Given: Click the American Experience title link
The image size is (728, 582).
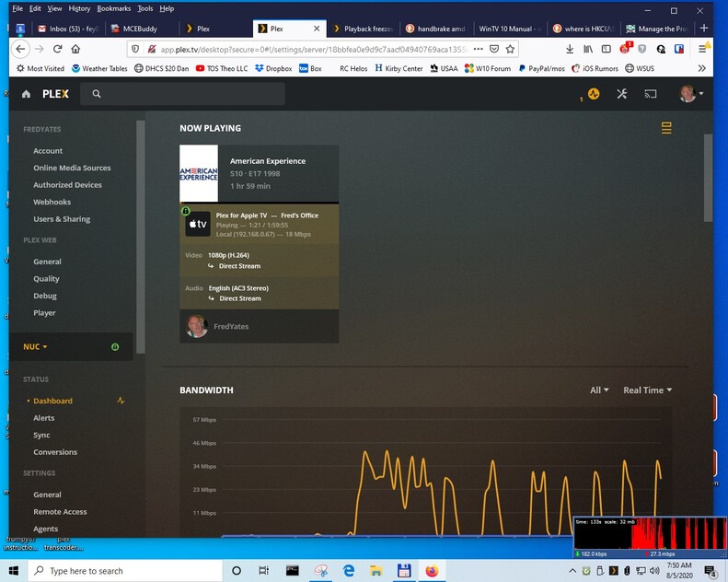Looking at the screenshot, I should [268, 161].
